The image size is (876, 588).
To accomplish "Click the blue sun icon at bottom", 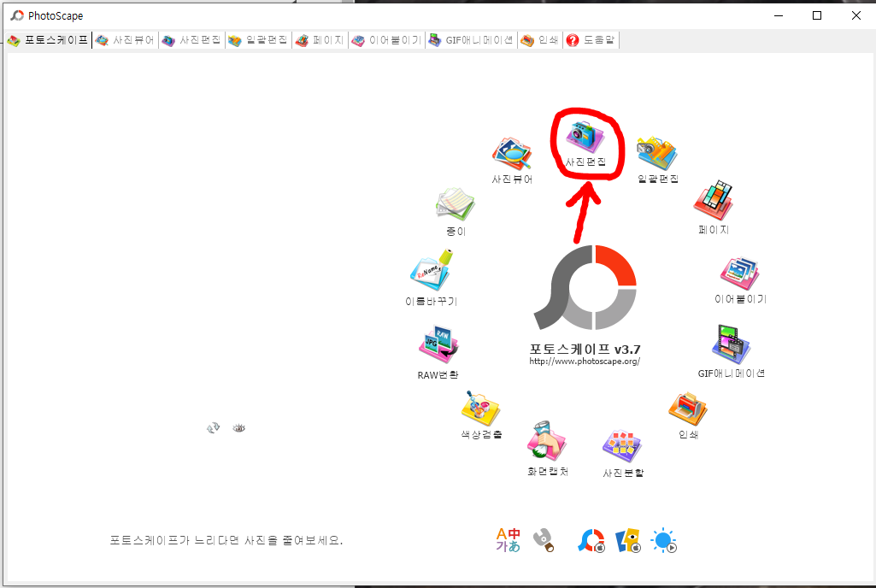I will coord(664,540).
